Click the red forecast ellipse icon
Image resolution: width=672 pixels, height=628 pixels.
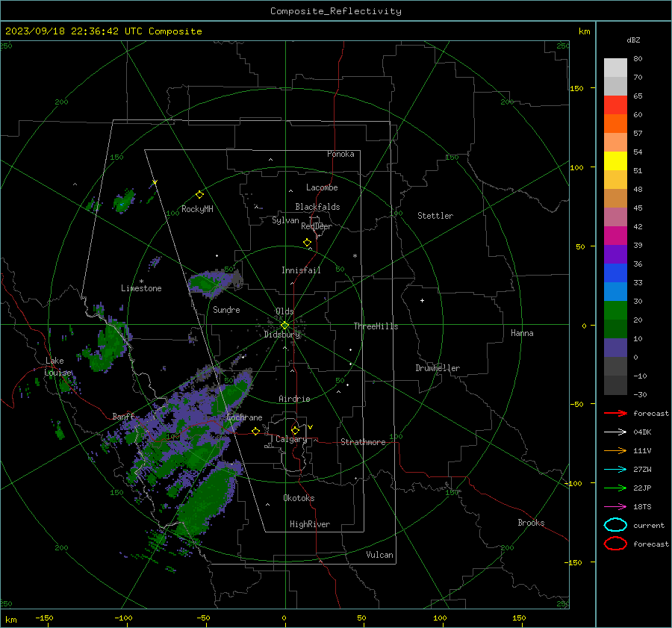tap(615, 544)
